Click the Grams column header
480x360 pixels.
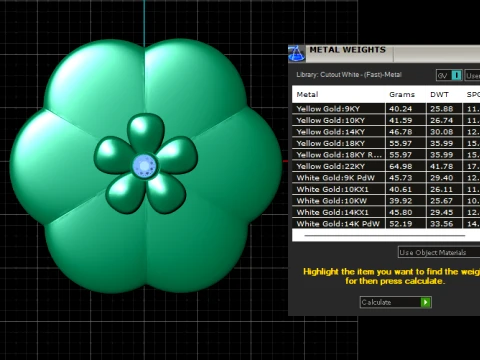point(402,94)
